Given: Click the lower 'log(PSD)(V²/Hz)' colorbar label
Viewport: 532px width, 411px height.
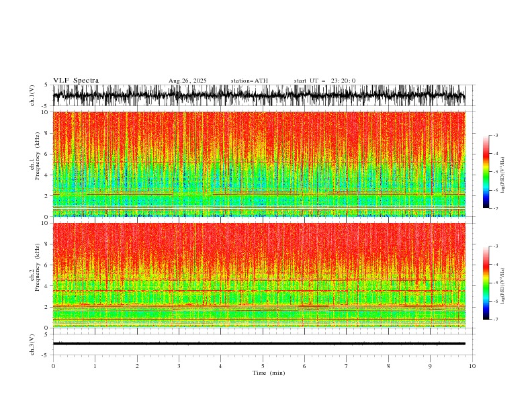Looking at the screenshot, I should [502, 286].
